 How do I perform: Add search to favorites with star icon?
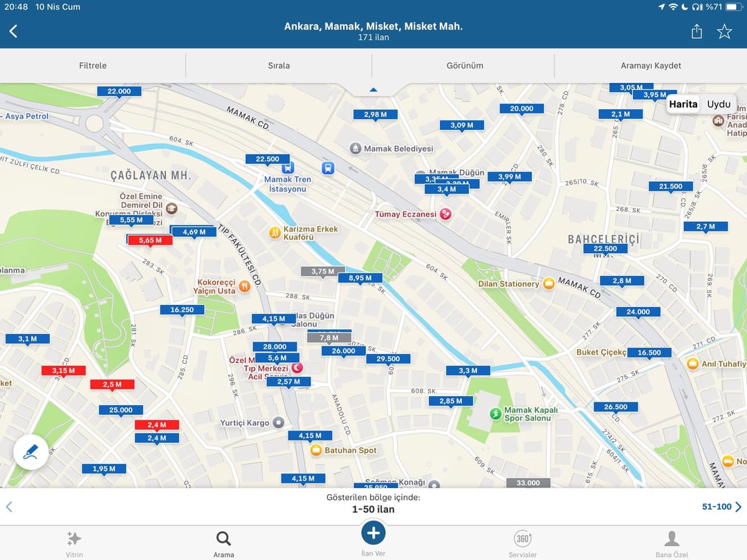(724, 32)
